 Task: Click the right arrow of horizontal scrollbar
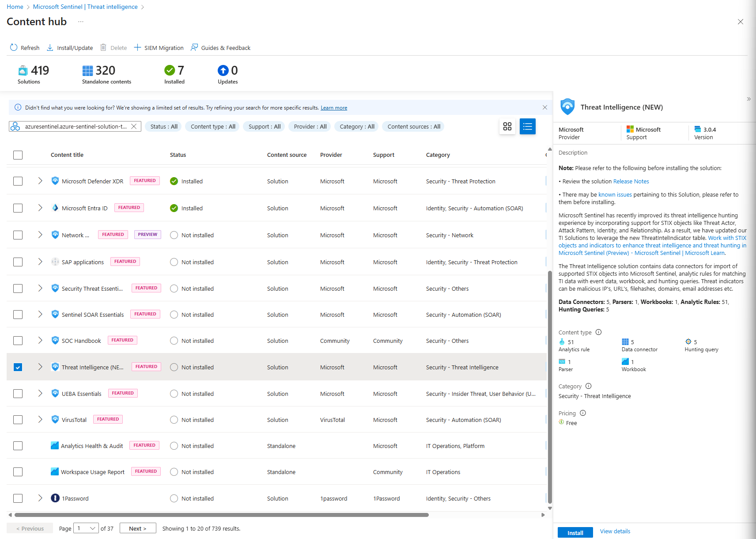click(x=543, y=515)
